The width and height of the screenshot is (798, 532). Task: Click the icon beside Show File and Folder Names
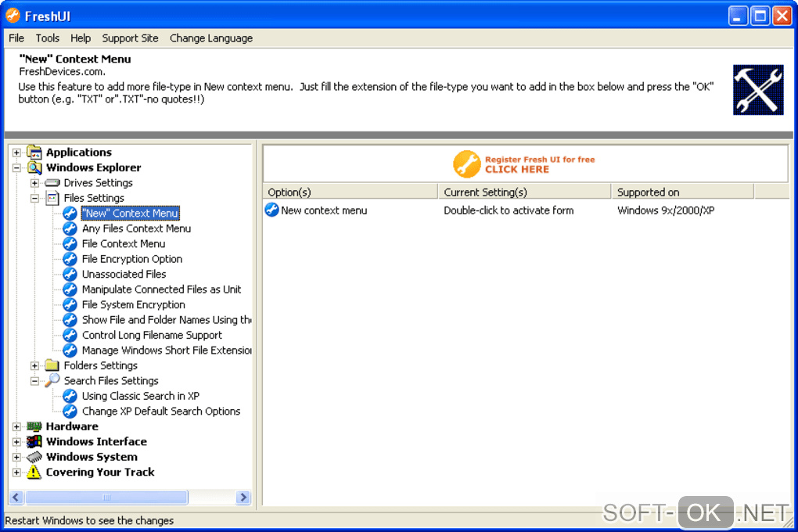pyautogui.click(x=70, y=320)
